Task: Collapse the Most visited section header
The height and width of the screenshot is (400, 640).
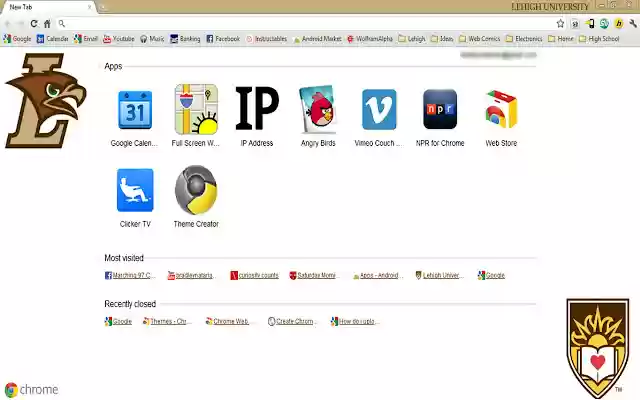Action: [x=124, y=258]
